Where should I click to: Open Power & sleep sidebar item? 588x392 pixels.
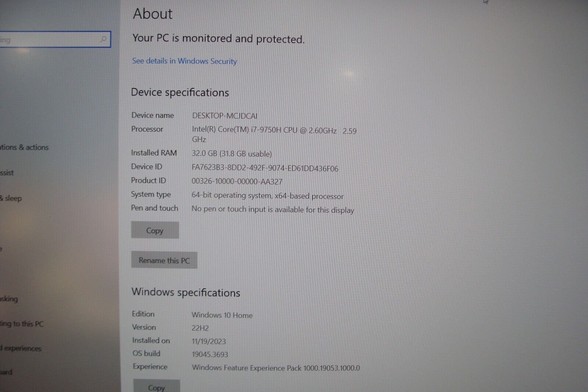tap(11, 198)
